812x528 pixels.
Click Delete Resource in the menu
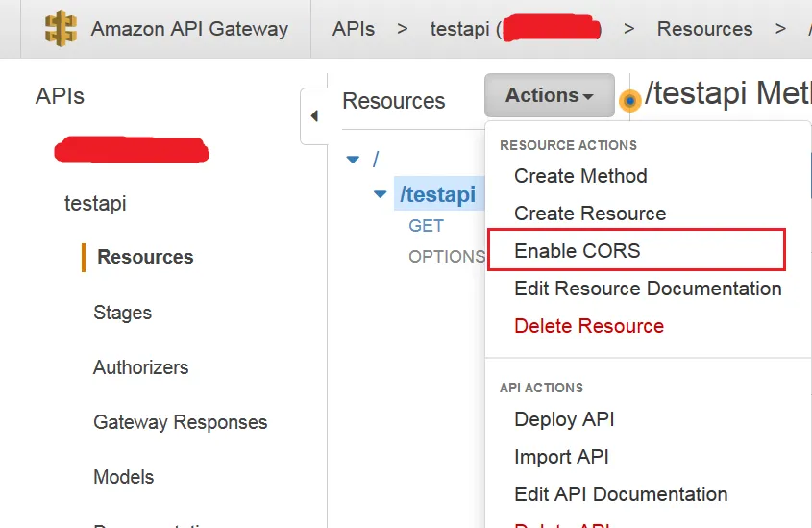[589, 326]
